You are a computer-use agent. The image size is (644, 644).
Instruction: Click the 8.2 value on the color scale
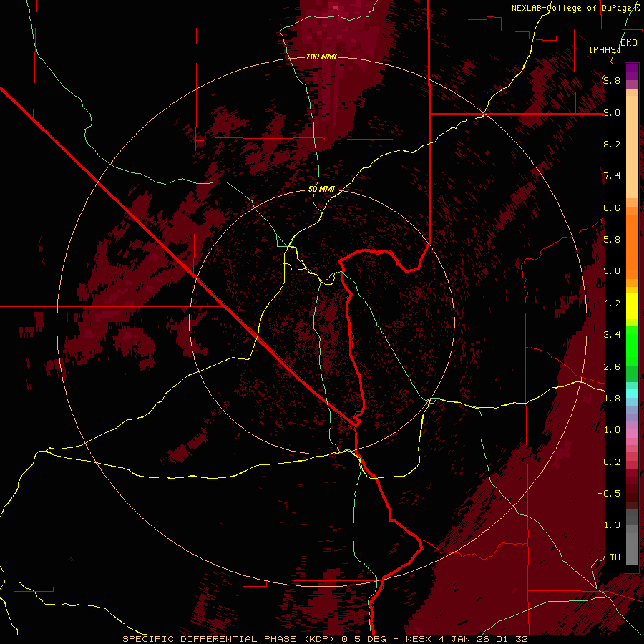[612, 144]
